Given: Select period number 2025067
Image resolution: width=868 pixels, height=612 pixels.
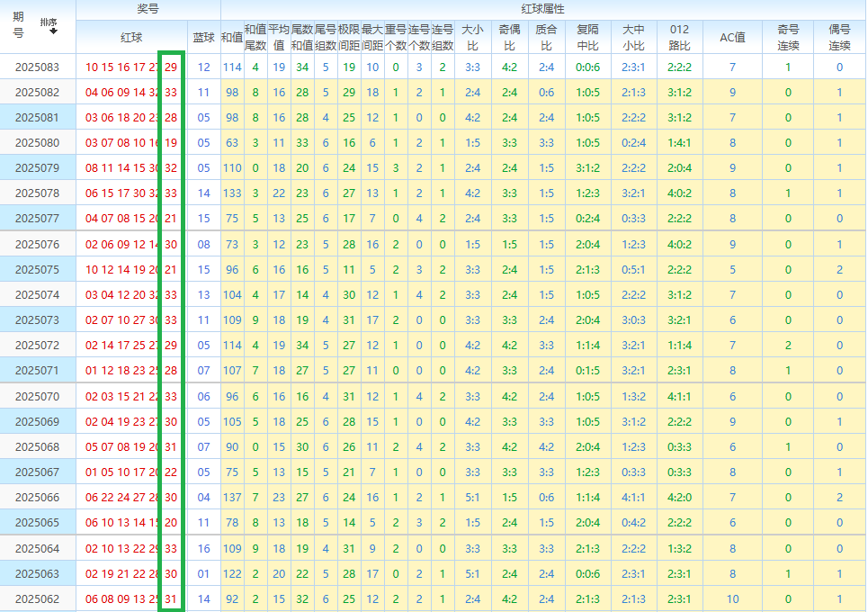Looking at the screenshot, I should click(x=37, y=472).
